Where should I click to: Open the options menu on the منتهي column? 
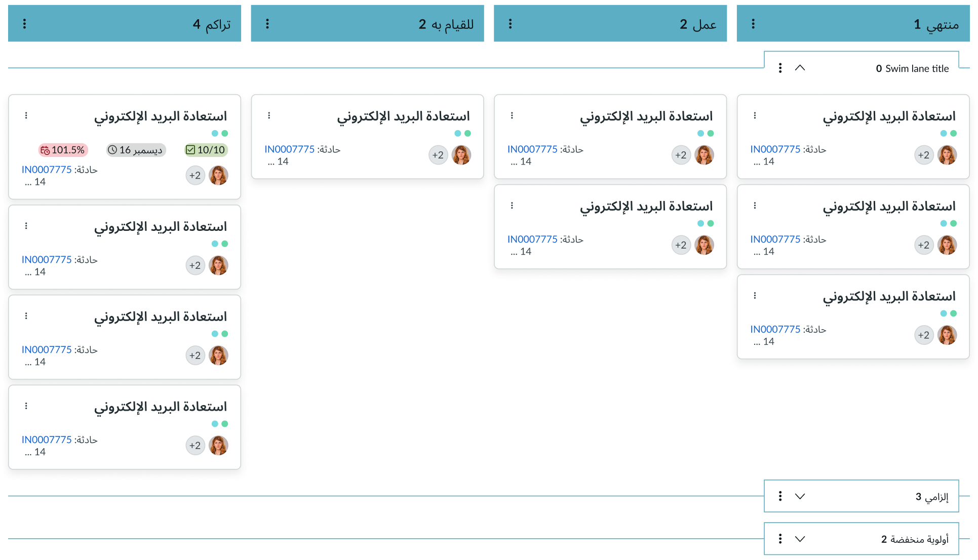click(x=753, y=23)
